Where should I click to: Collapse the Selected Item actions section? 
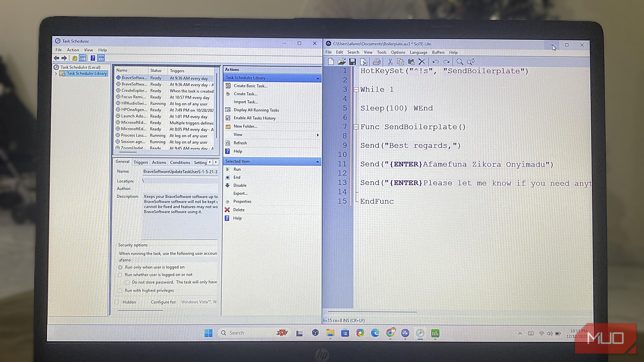[317, 162]
